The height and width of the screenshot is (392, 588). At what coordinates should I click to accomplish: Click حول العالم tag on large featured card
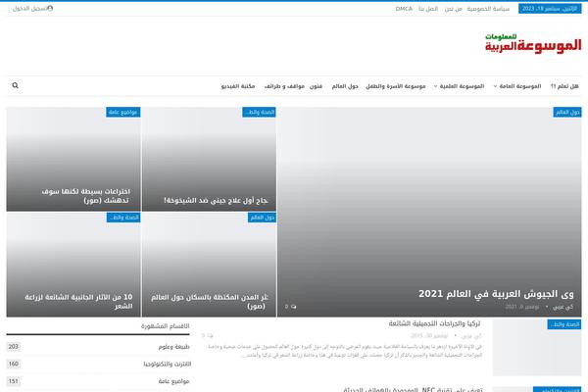[567, 112]
